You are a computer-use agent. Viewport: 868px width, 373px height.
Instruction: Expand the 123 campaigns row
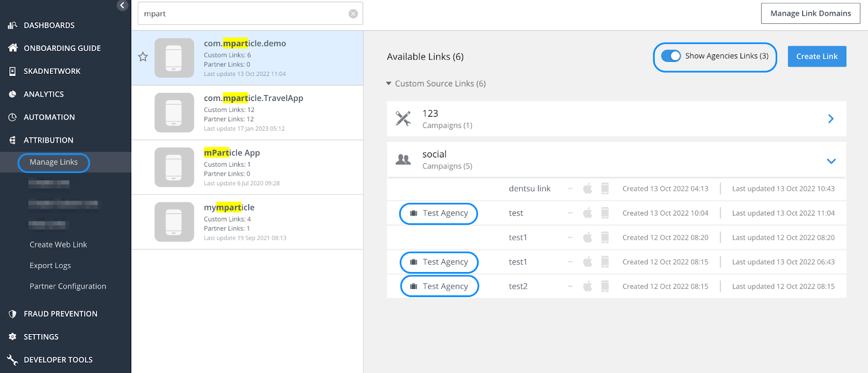click(x=831, y=118)
